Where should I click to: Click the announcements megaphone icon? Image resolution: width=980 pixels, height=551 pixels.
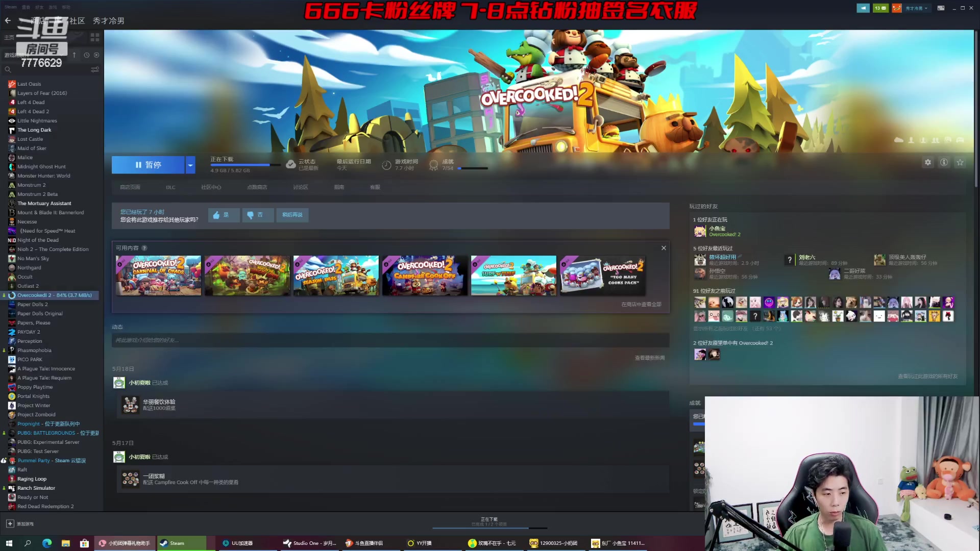[863, 8]
